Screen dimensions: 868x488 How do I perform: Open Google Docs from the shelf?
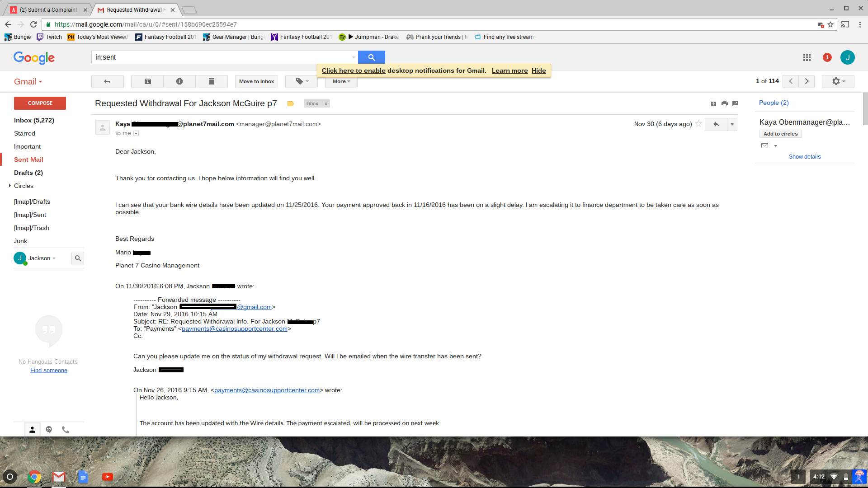click(83, 477)
